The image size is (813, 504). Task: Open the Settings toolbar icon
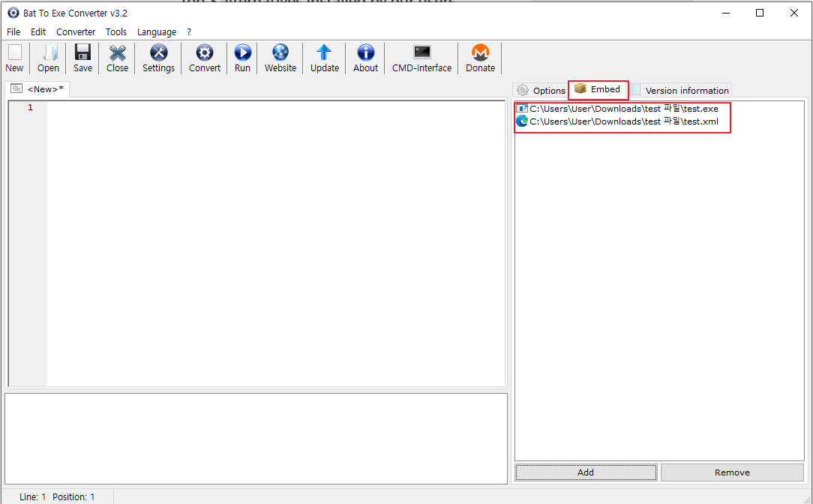coord(159,52)
